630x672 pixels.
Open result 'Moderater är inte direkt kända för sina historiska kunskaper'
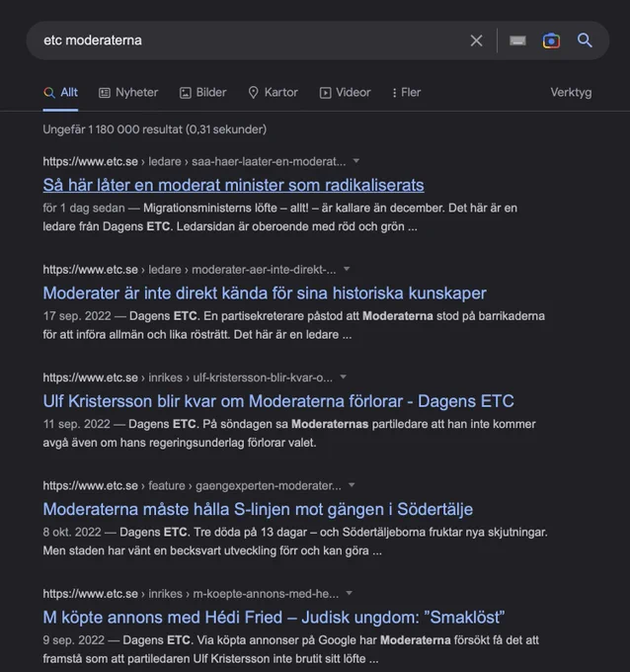coord(265,294)
